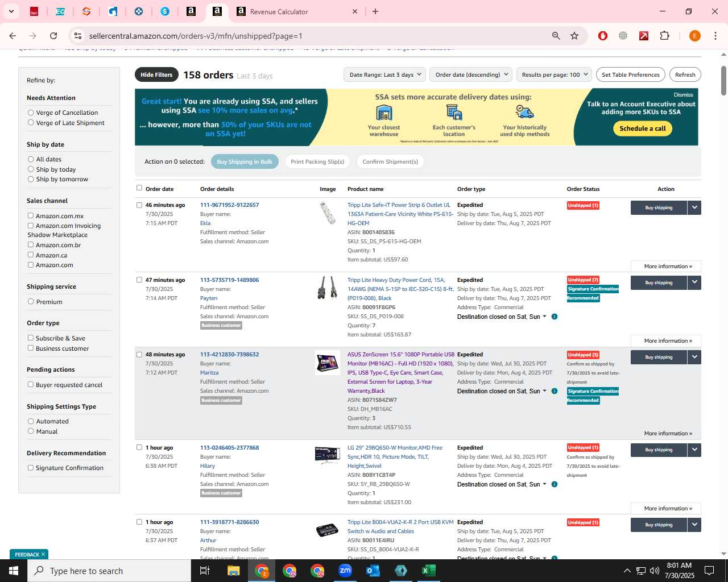The image size is (728, 582).
Task: Check Amazon.com.mx sales channel
Action: (31, 216)
